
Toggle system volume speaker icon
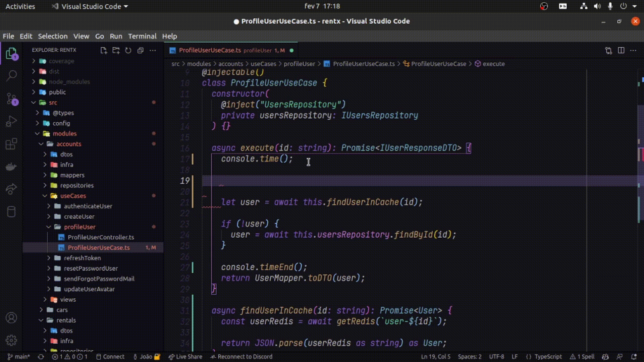pos(597,6)
